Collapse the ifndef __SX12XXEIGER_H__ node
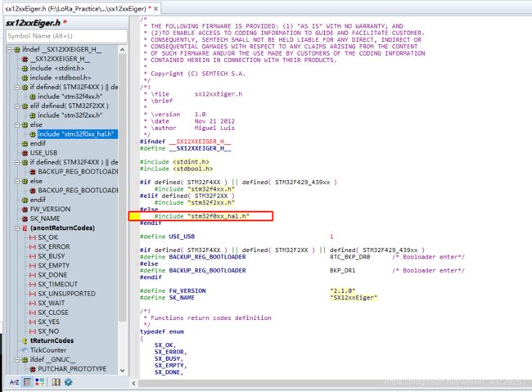The height and width of the screenshot is (392, 532). coord(9,50)
